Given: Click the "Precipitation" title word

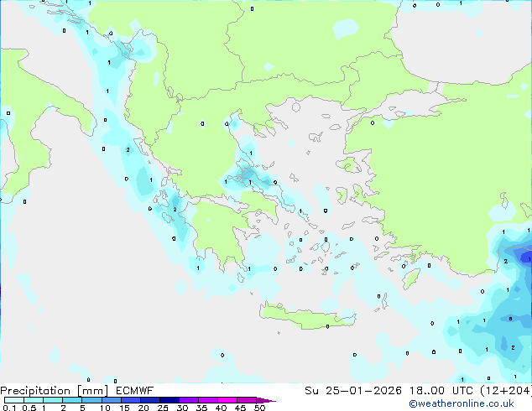Looking at the screenshot, I should [x=35, y=391].
